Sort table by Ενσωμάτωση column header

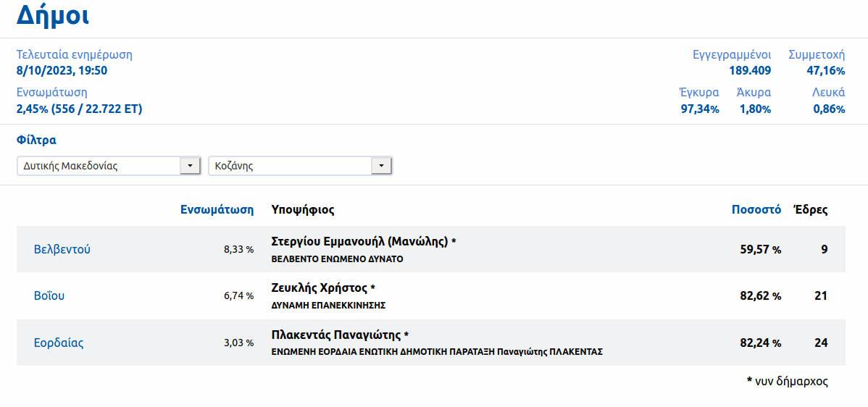tap(217, 210)
